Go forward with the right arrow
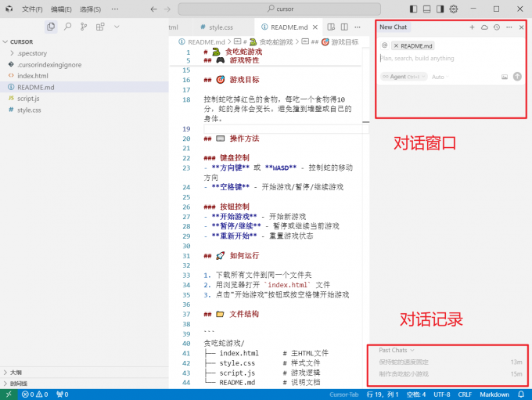 [x=167, y=9]
